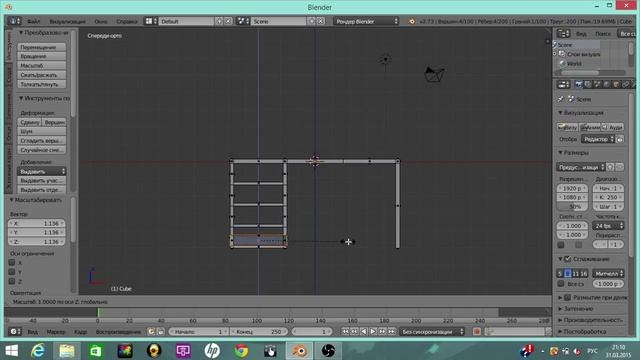Screen dimensions: 640x360
Task: Open the info editor type selector icon
Action: pyautogui.click(x=14, y=21)
